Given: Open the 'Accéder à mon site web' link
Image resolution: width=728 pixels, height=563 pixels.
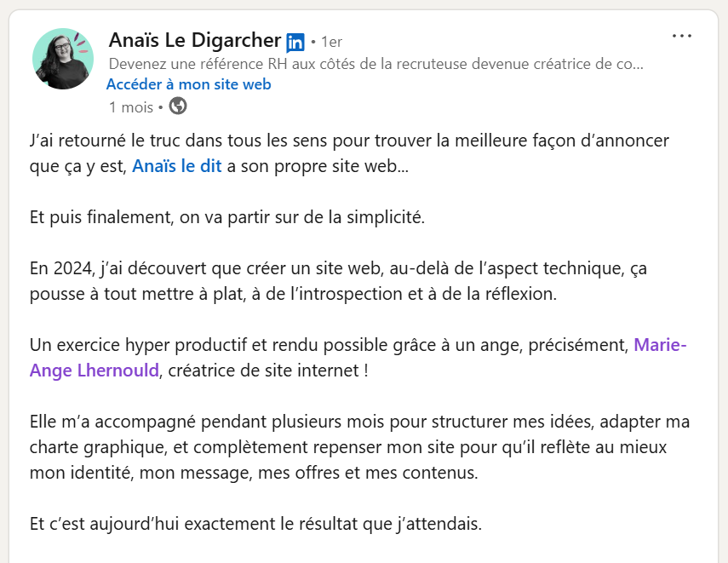Looking at the screenshot, I should point(187,84).
